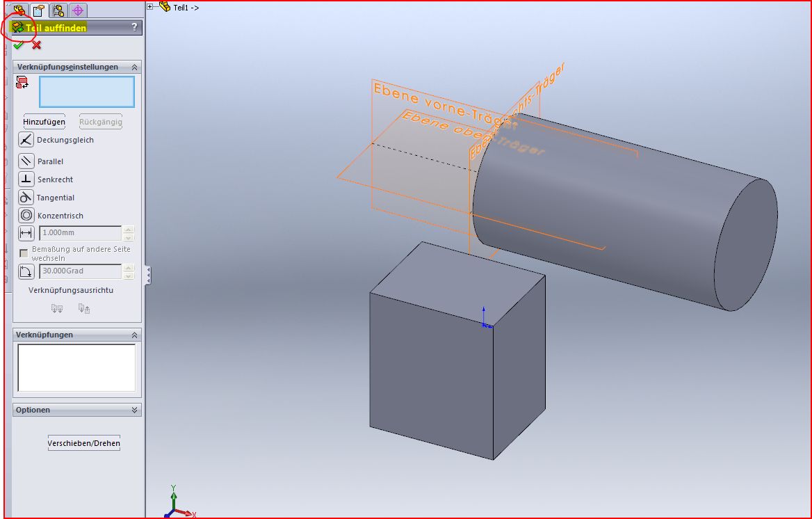The height and width of the screenshot is (519, 812).
Task: Click the entity selection box
Action: [87, 92]
